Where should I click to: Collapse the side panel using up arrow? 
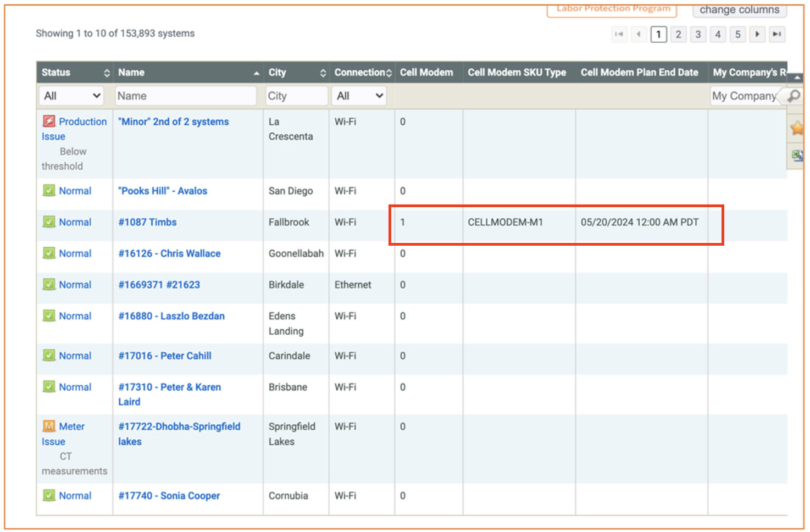796,78
